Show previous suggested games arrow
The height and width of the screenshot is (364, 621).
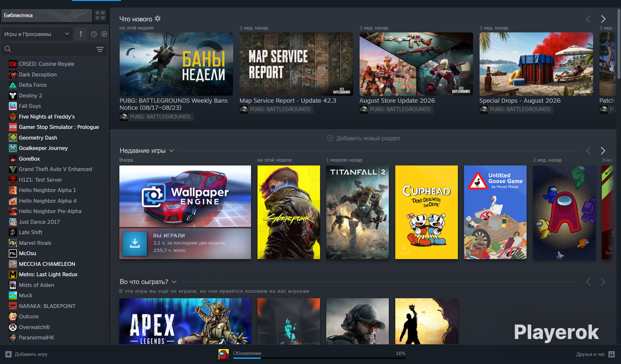(x=588, y=282)
